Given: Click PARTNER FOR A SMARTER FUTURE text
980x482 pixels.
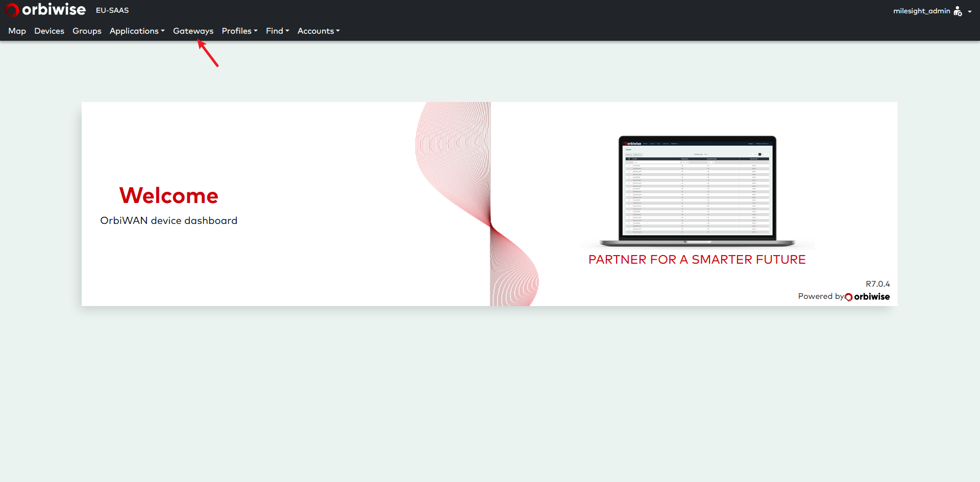Looking at the screenshot, I should coord(697,260).
